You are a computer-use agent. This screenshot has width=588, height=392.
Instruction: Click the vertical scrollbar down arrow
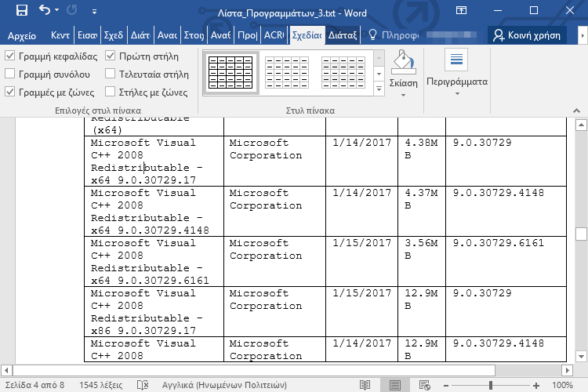[x=581, y=357]
